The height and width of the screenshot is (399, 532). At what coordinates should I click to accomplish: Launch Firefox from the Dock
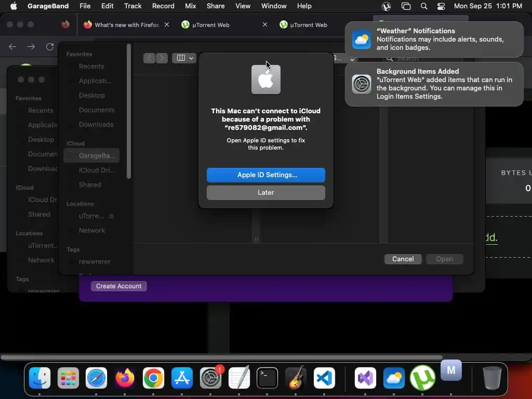pyautogui.click(x=125, y=378)
